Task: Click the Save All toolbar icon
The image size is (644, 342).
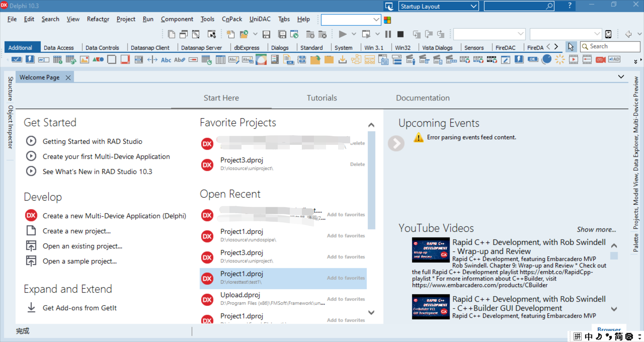Action: pyautogui.click(x=282, y=34)
